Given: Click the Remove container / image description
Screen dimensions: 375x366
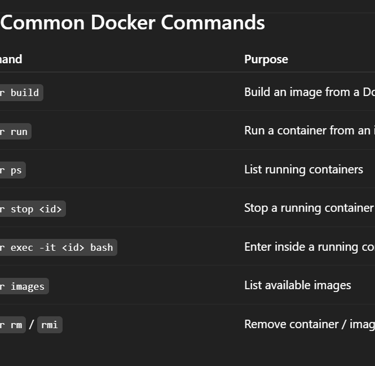Looking at the screenshot, I should (309, 324).
